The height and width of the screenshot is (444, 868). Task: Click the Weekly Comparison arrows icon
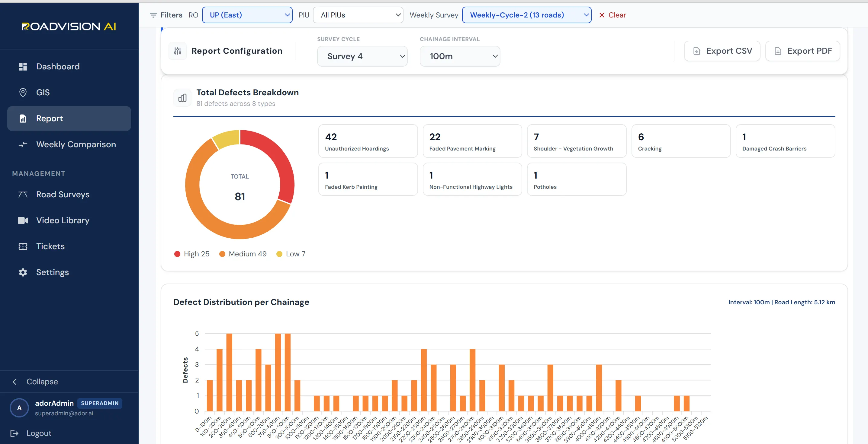pyautogui.click(x=23, y=144)
